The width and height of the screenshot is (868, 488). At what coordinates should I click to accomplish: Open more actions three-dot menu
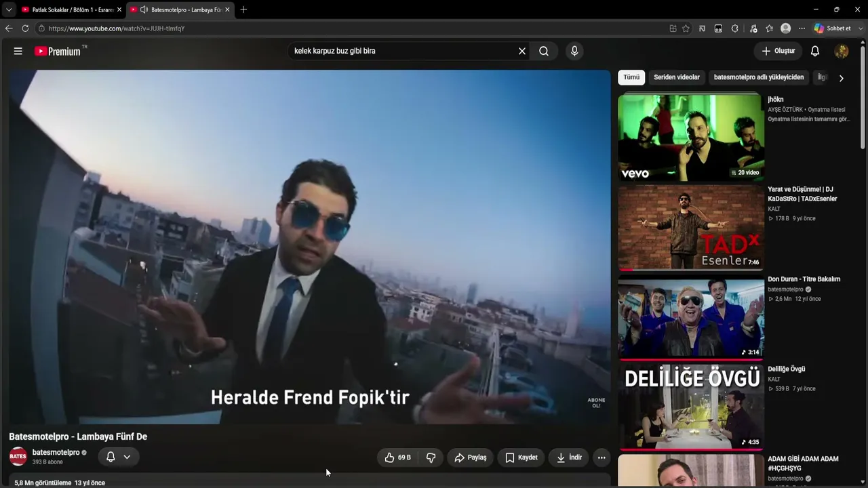pyautogui.click(x=601, y=457)
